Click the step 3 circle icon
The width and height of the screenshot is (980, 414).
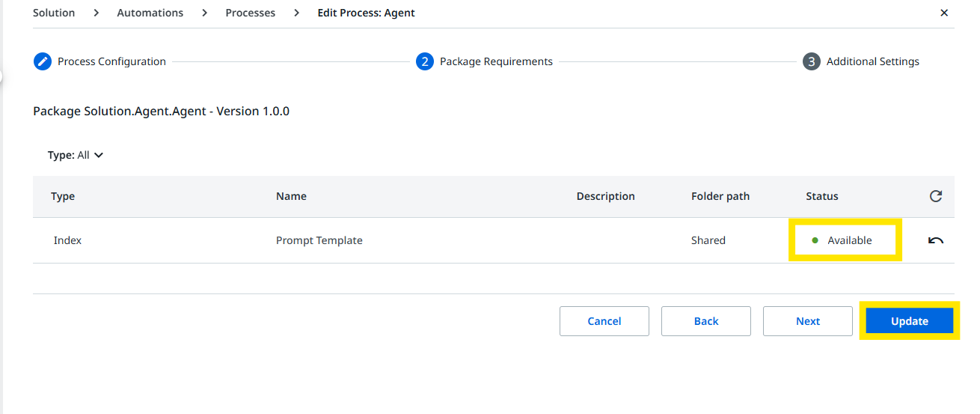(x=812, y=61)
